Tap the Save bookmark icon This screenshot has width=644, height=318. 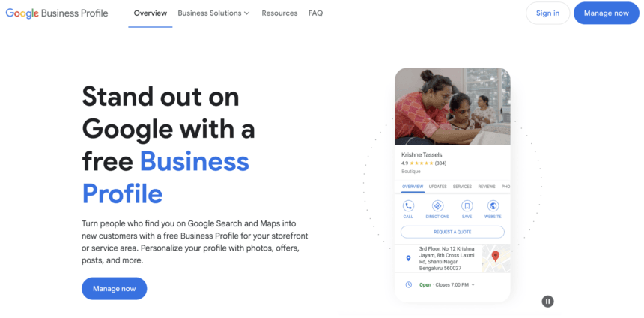[467, 206]
